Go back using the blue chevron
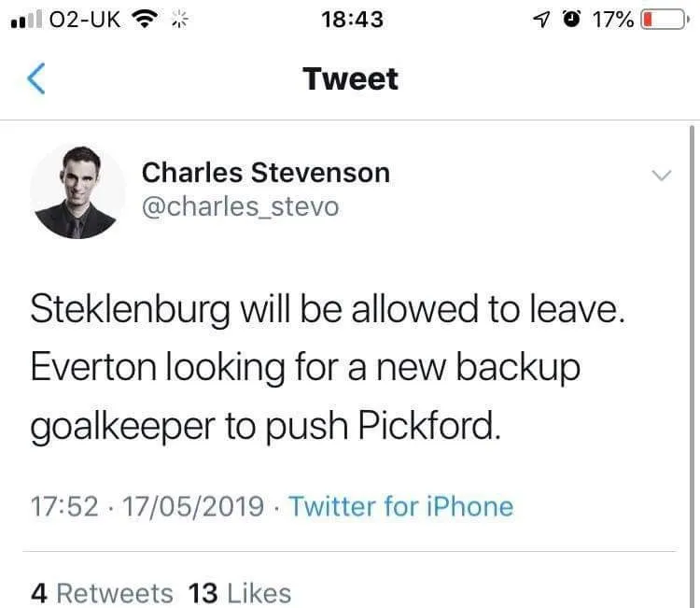Image resolution: width=700 pixels, height=608 pixels. pos(35,79)
